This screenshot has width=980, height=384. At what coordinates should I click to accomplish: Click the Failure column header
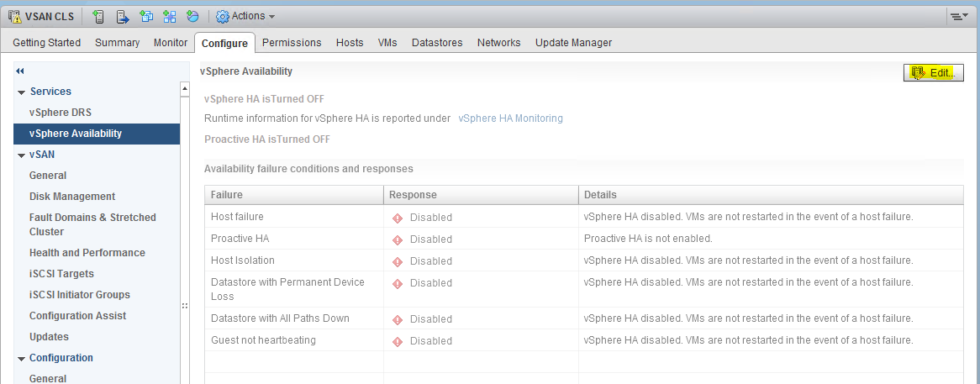click(294, 195)
